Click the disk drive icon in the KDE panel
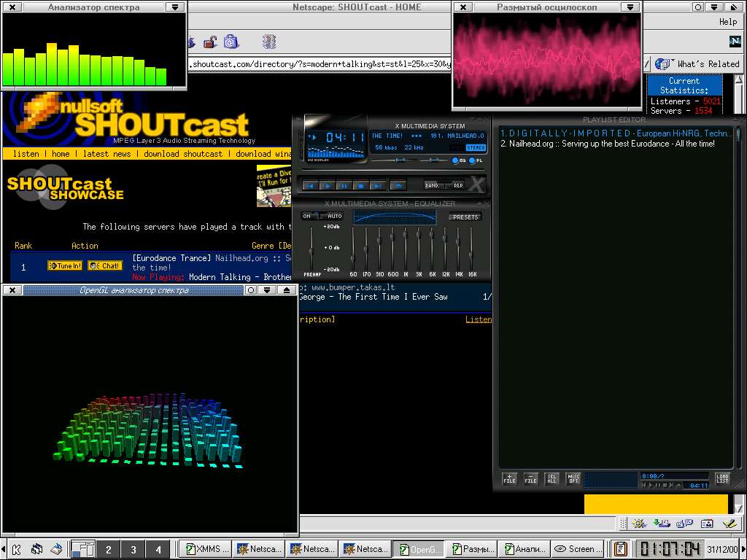 57,549
